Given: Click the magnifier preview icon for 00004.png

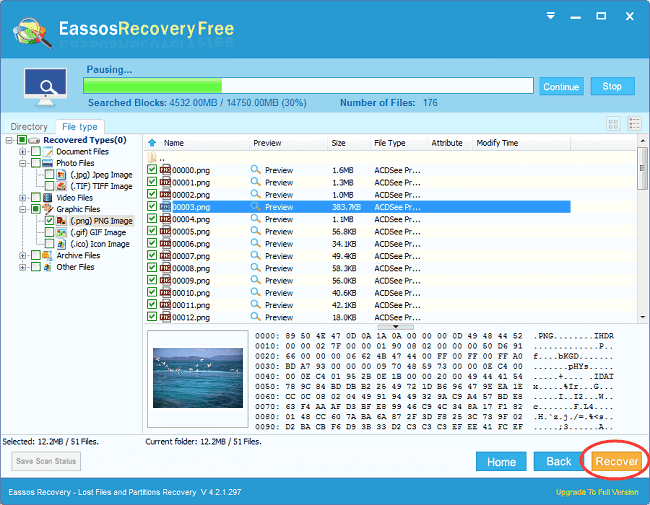Looking at the screenshot, I should [x=256, y=219].
